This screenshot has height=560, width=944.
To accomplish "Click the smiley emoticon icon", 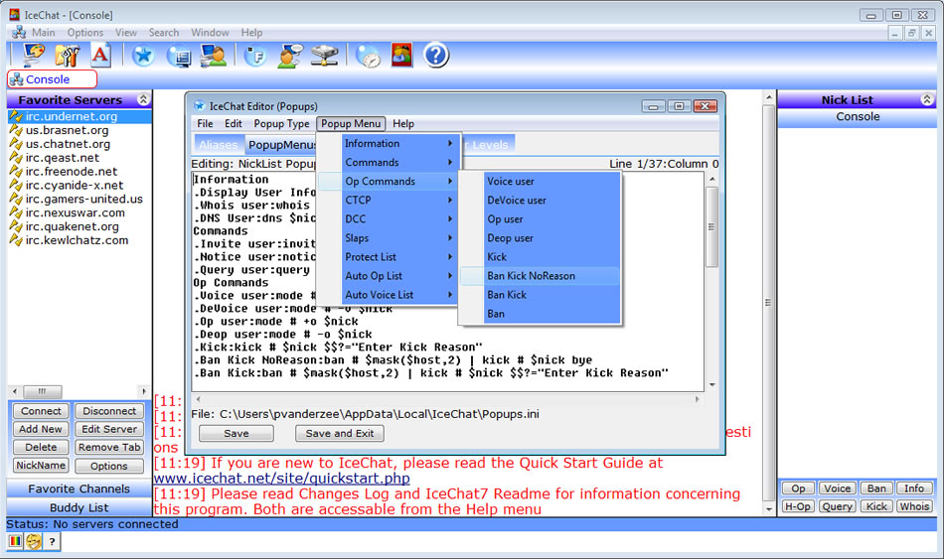I will click(x=34, y=541).
